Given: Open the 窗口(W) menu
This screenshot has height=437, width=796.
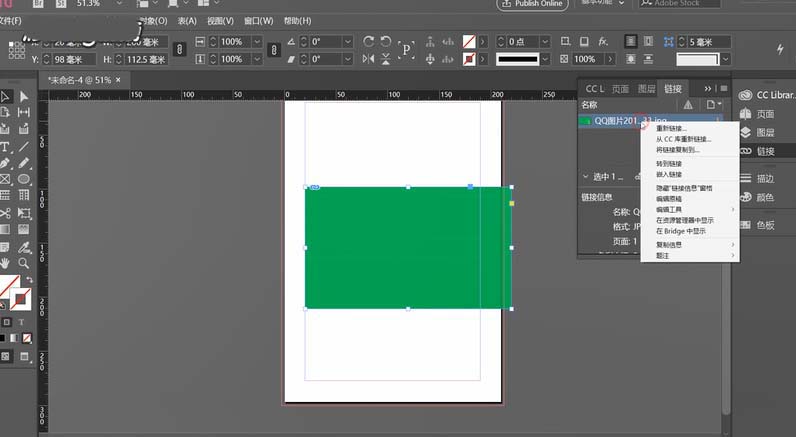Looking at the screenshot, I should click(x=258, y=21).
